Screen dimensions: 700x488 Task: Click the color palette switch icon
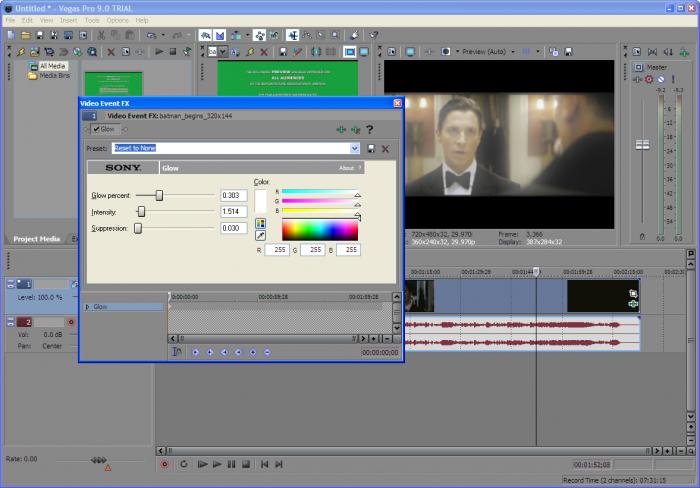pos(261,223)
